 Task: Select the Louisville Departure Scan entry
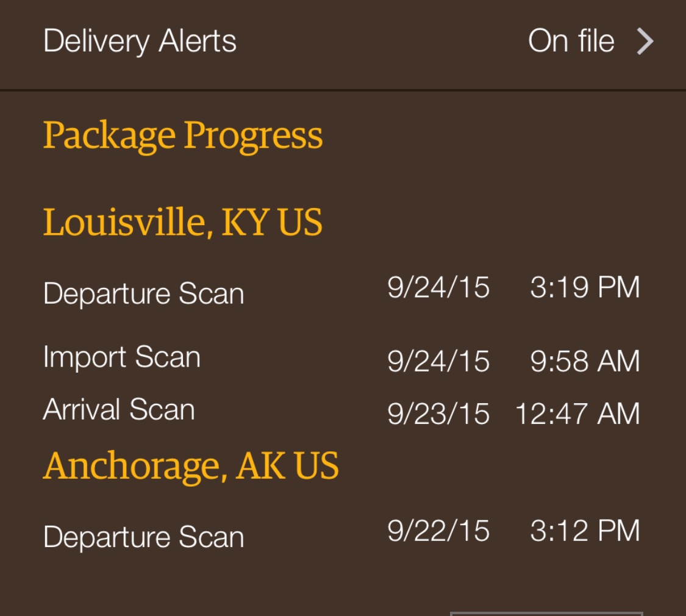tap(143, 293)
